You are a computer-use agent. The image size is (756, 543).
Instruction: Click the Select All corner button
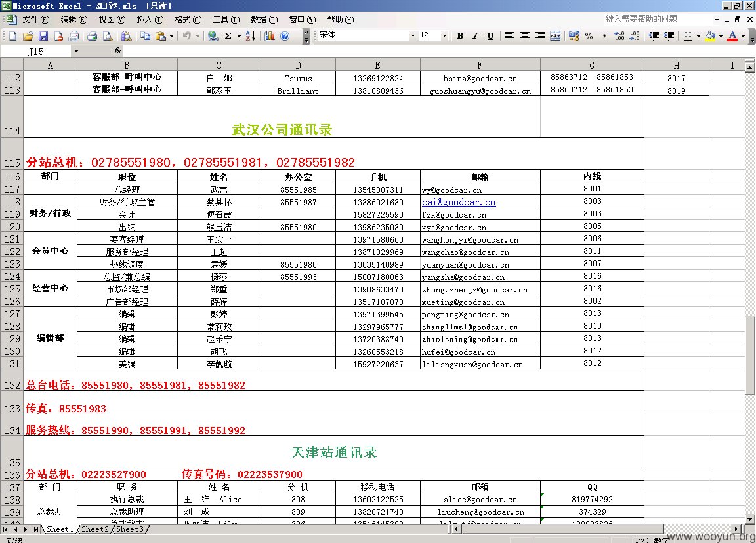(x=12, y=65)
